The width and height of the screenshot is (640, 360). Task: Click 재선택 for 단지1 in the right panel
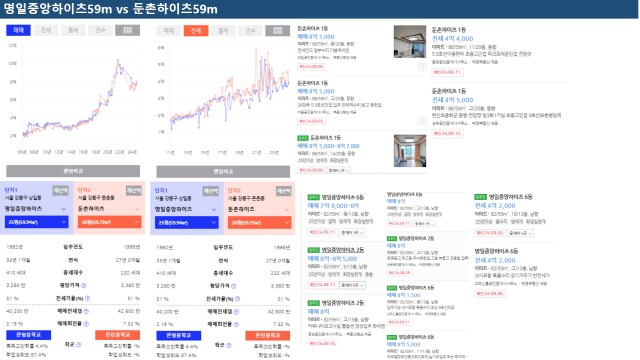pos(211,191)
